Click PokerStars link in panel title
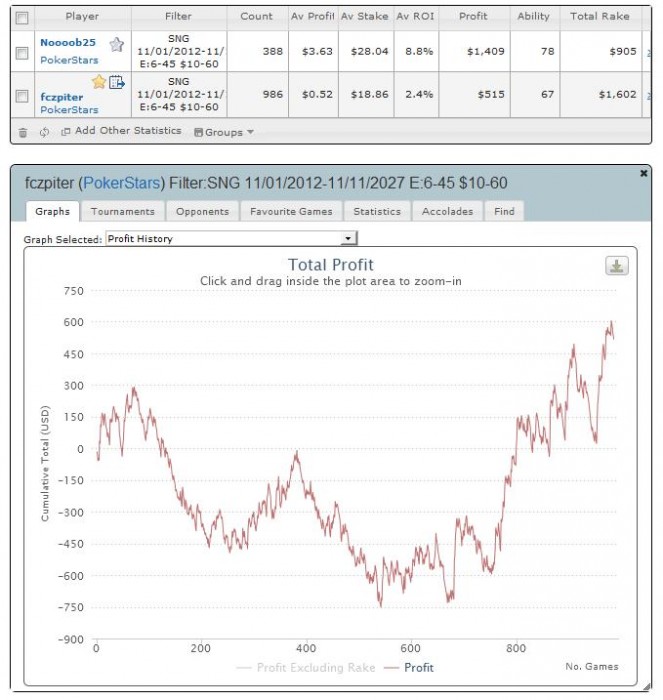The height and width of the screenshot is (700, 663). [x=121, y=183]
